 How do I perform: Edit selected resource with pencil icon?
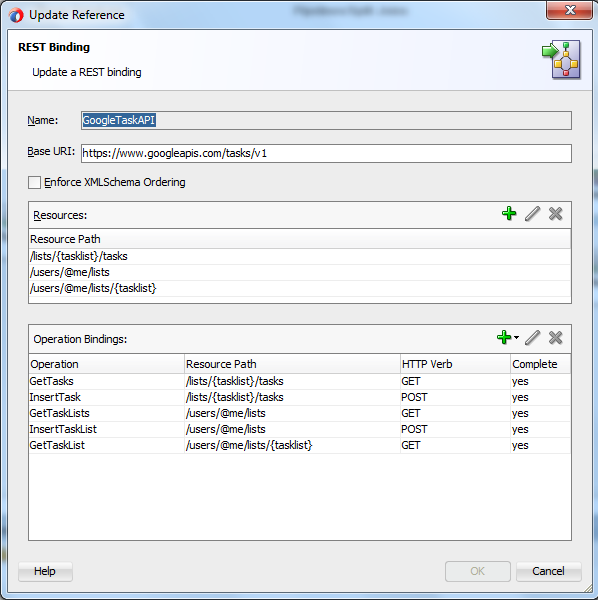532,214
